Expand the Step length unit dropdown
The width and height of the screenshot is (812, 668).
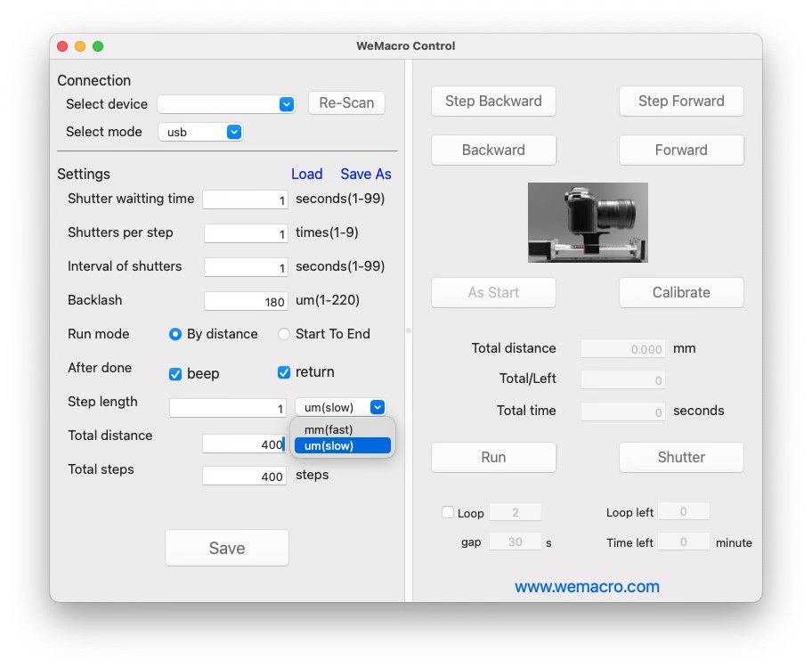tap(340, 407)
